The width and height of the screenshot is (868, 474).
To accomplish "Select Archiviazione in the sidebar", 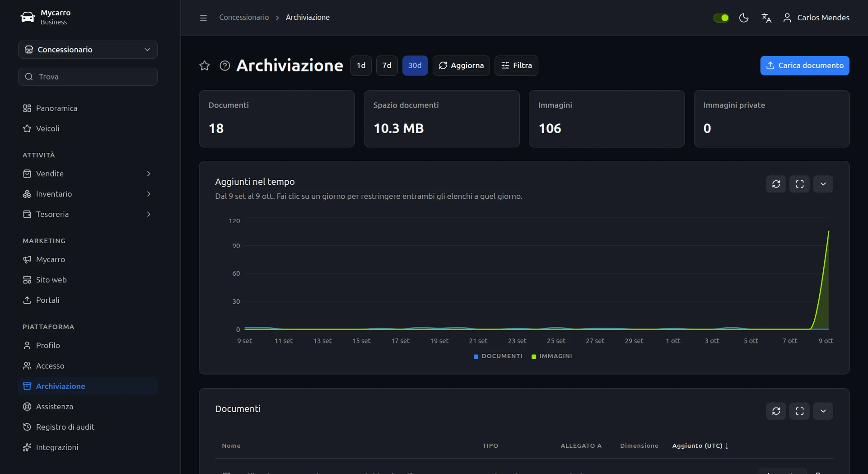I will point(88,386).
